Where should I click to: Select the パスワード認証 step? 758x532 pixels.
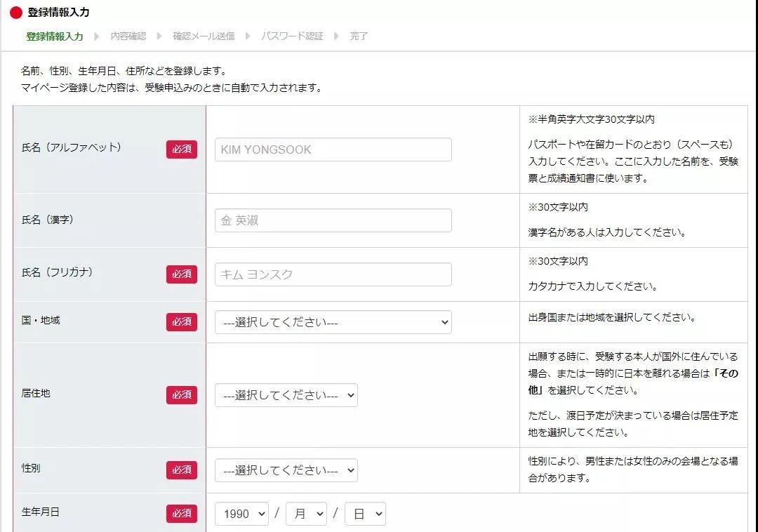click(x=292, y=36)
